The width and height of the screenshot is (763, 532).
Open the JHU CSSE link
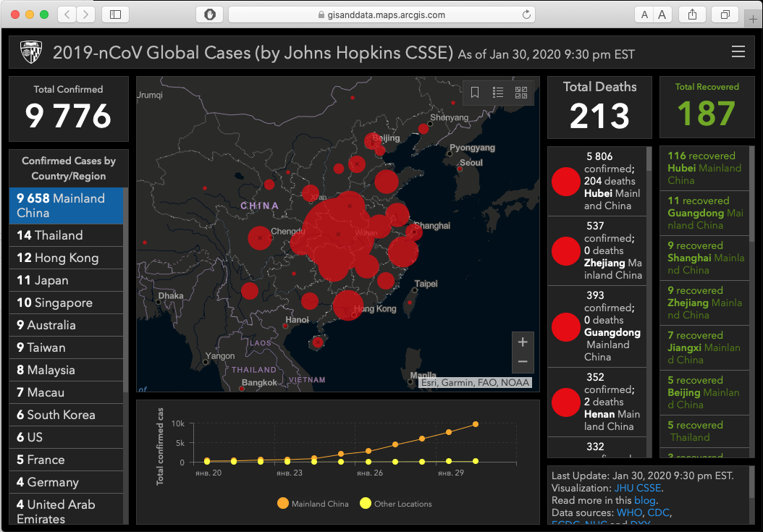(x=638, y=488)
